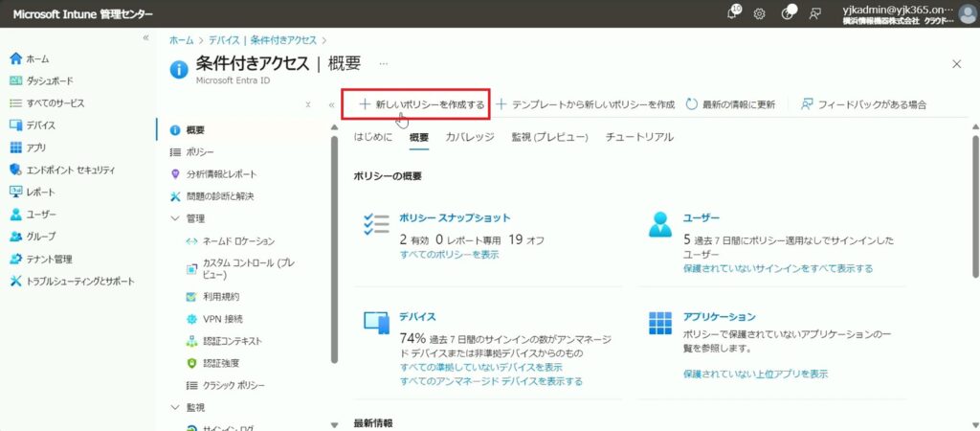Open the account avatar menu
The image size is (980, 431).
click(968, 13)
